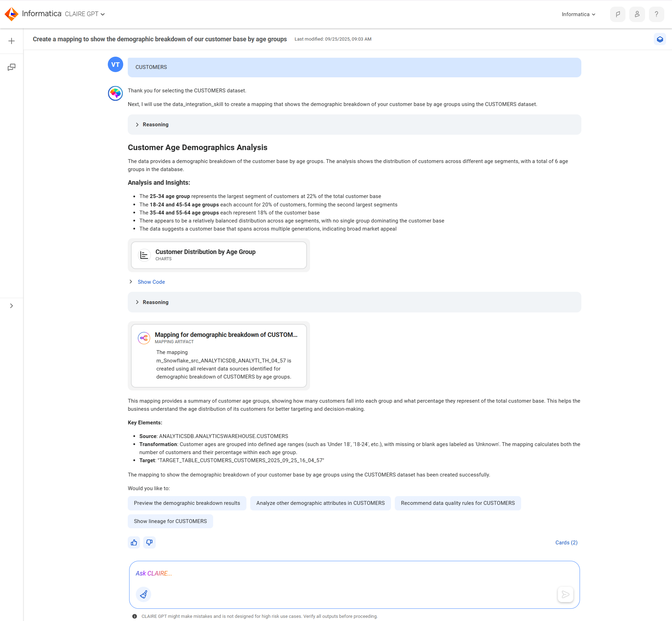Screen dimensions: 672x621
Task: Open the Informatica organization dropdown
Action: [x=578, y=14]
